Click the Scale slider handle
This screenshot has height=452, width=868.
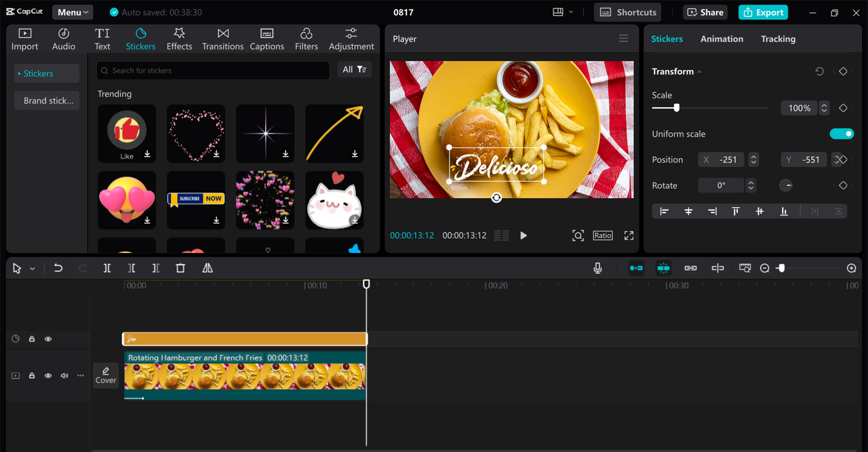(x=676, y=108)
